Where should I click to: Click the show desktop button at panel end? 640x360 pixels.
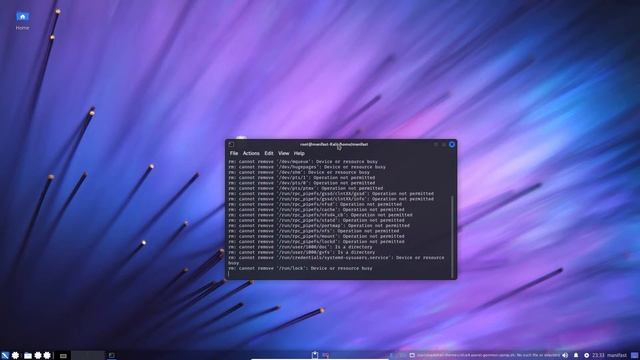[x=634, y=356]
